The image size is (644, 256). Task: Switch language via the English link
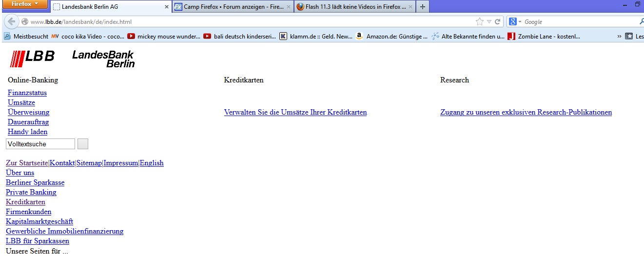[152, 163]
